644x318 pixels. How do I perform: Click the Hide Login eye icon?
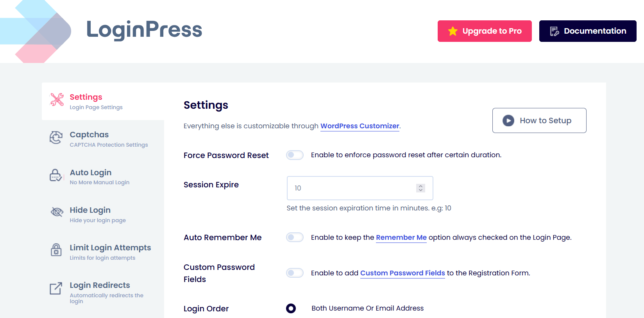click(56, 212)
